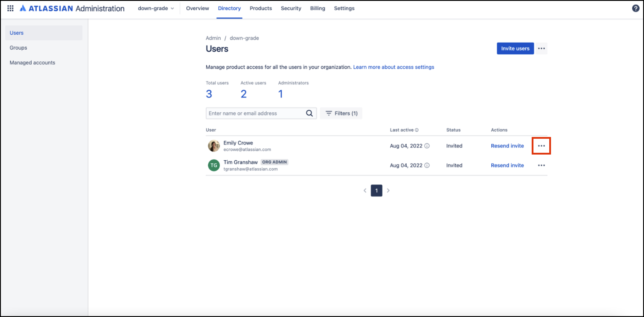Open more actions menu for Tim Granshaw
This screenshot has width=644, height=317.
pyautogui.click(x=541, y=165)
